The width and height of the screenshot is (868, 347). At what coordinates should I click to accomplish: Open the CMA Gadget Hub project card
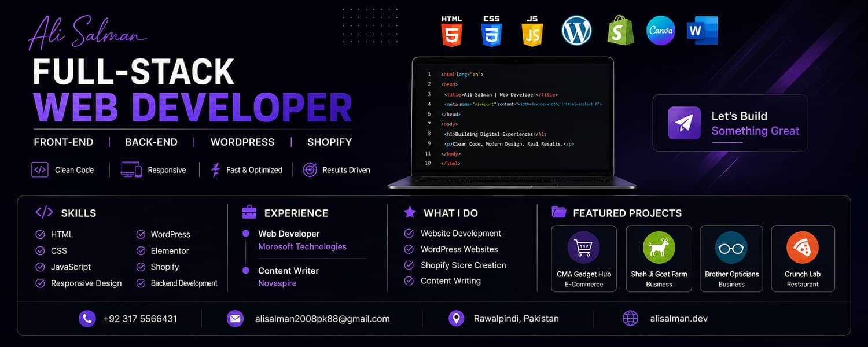point(584,258)
